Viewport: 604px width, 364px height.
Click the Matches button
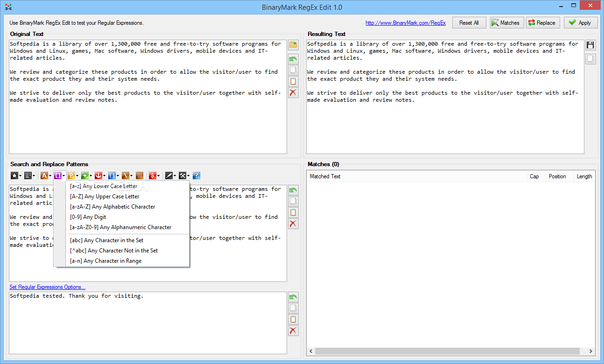(x=506, y=22)
